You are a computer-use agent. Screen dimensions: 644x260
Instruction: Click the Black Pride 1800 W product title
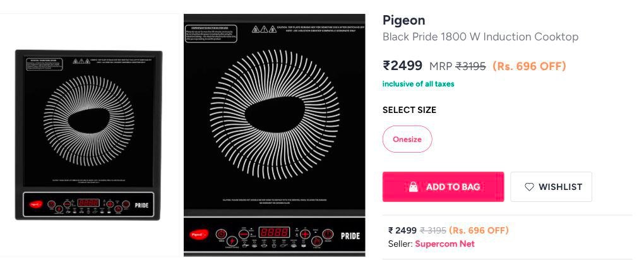[480, 37]
